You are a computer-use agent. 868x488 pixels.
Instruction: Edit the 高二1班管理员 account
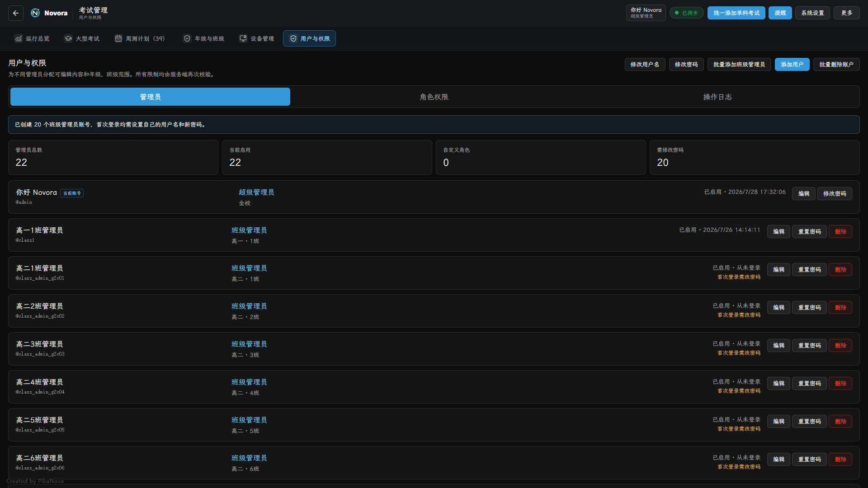pos(778,269)
